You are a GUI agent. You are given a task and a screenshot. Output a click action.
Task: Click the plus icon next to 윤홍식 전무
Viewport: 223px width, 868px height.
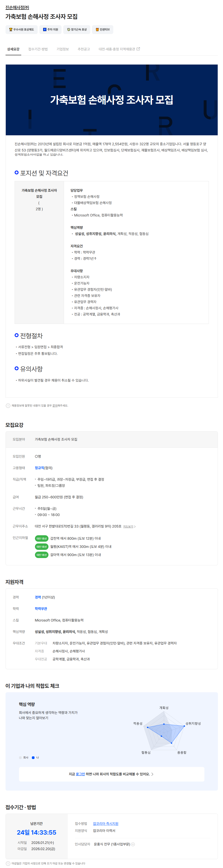[133, 844]
